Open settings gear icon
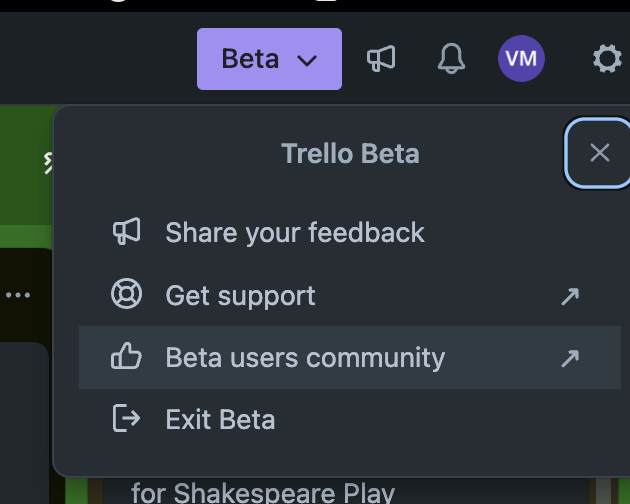The height and width of the screenshot is (504, 630). [607, 59]
